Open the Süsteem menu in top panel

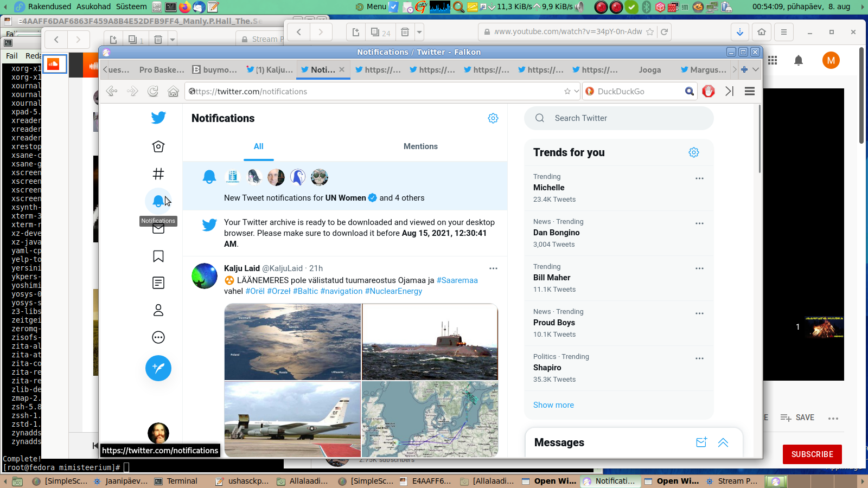pyautogui.click(x=131, y=7)
